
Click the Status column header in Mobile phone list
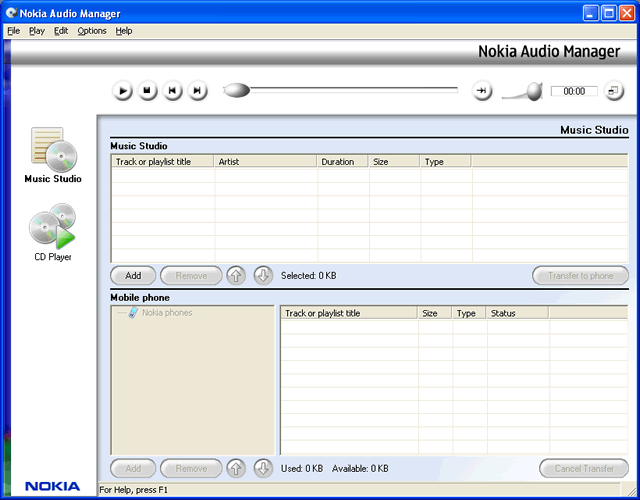516,313
